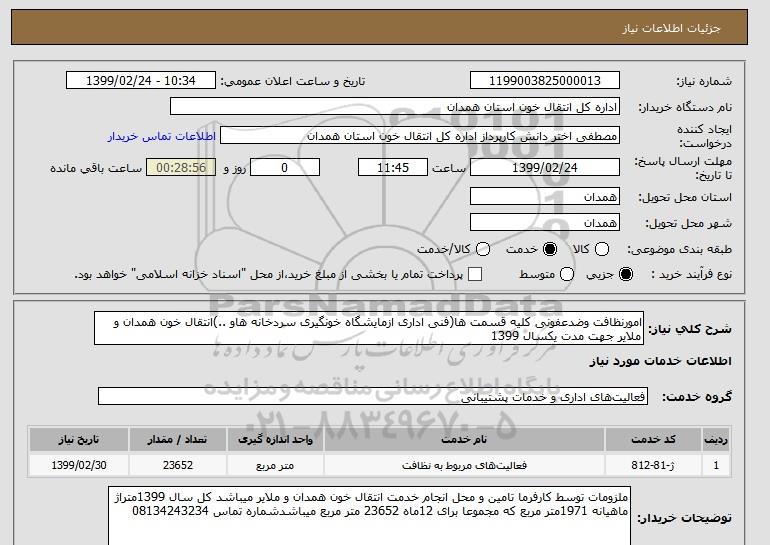This screenshot has width=770, height=545.
Task: Click the delivery province field همدان
Action: click(x=545, y=196)
